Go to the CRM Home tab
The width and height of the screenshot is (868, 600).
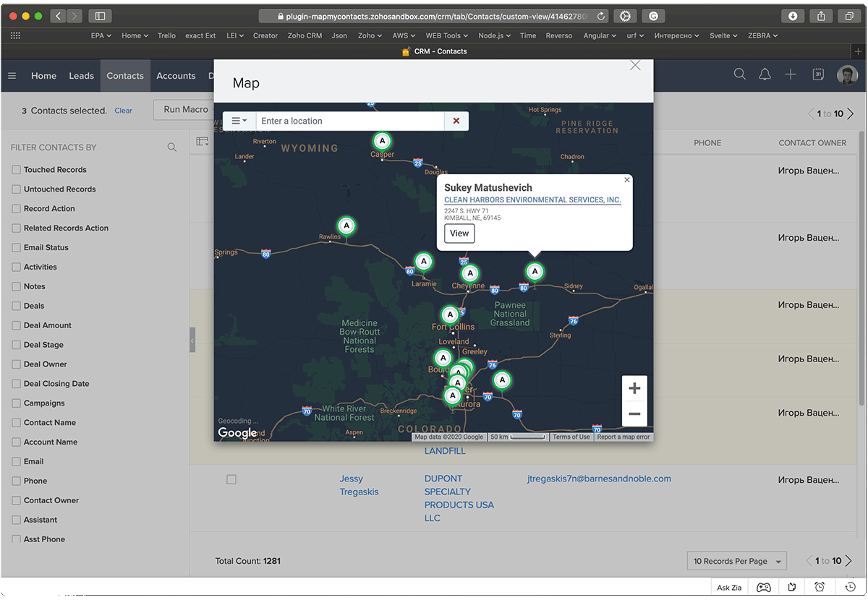click(x=43, y=76)
